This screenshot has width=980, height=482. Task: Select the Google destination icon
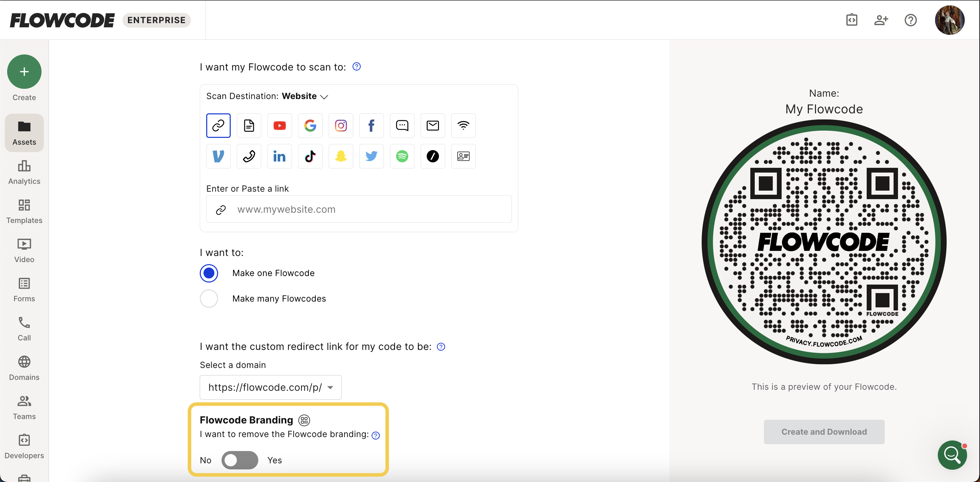tap(310, 125)
